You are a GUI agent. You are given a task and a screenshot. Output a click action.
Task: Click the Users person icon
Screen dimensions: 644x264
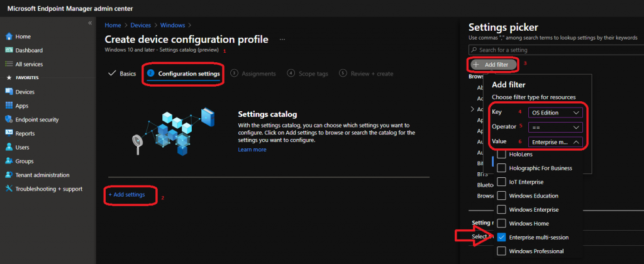point(9,147)
